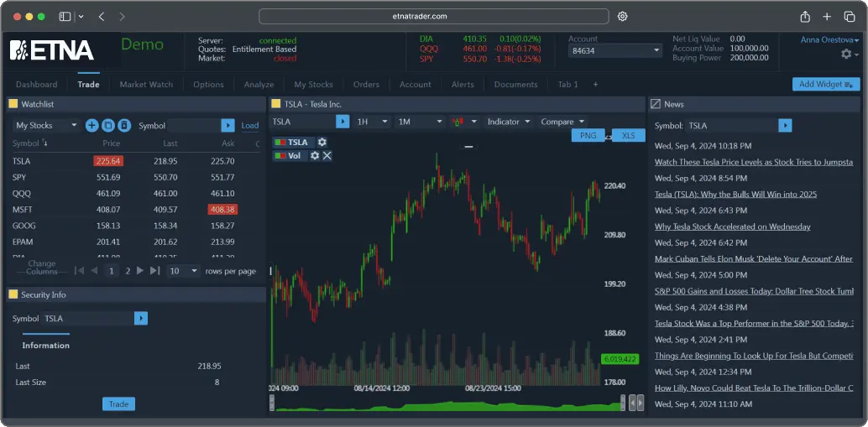Screen dimensions: 868x427
Task: Click Change Columns in Watchlist
Action: [41, 268]
